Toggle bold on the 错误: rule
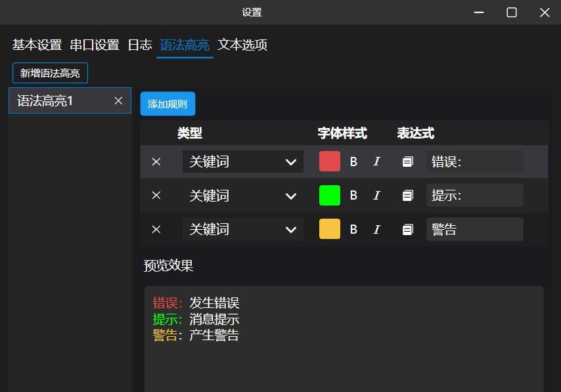561x392 pixels. tap(353, 161)
